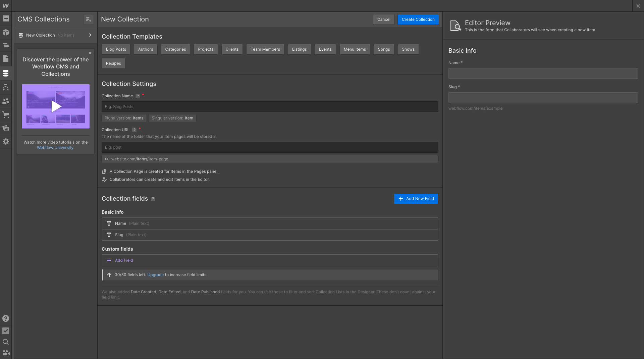644x359 pixels.
Task: Click the Slug field text type icon
Action: pyautogui.click(x=109, y=235)
